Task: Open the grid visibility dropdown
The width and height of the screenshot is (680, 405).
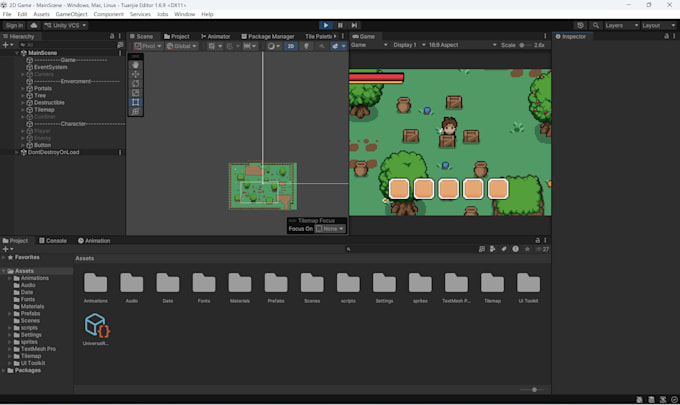Action: click(x=215, y=46)
